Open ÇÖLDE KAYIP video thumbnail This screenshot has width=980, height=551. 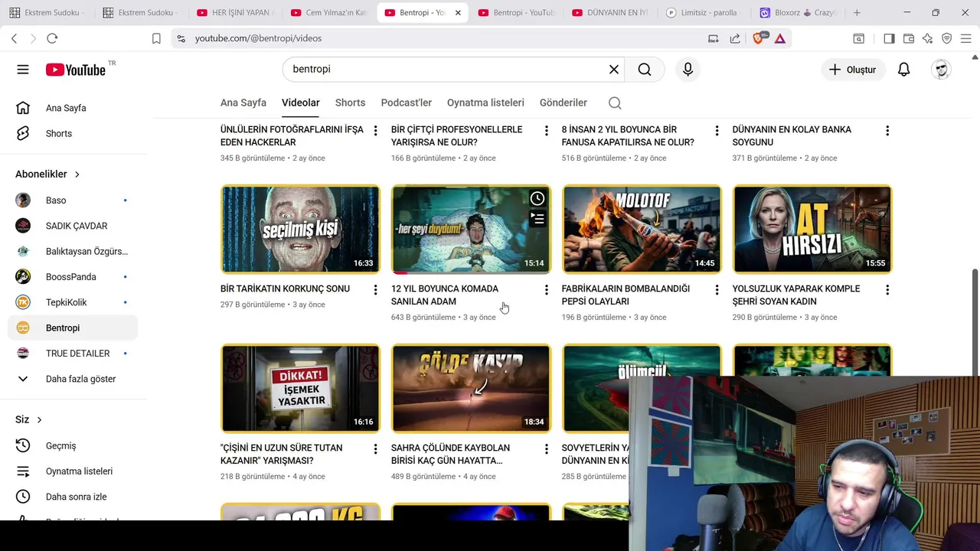point(471,388)
